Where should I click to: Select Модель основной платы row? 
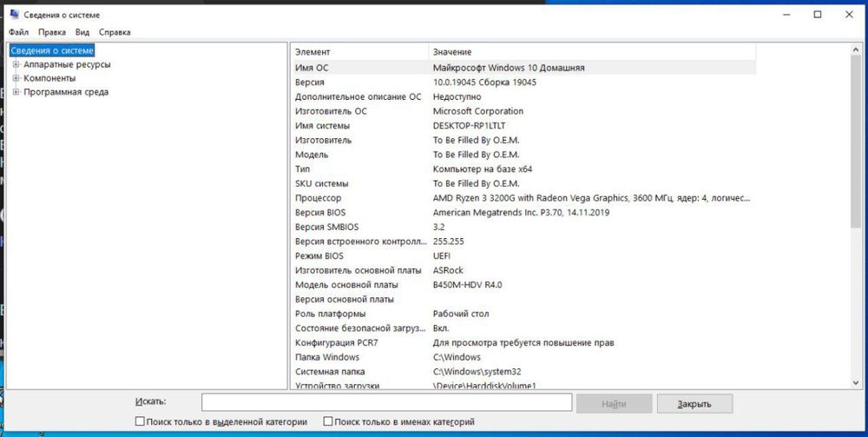click(523, 285)
